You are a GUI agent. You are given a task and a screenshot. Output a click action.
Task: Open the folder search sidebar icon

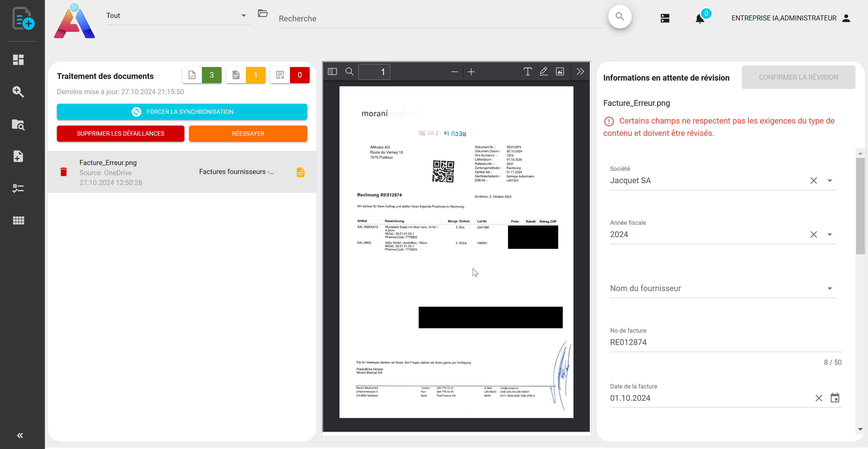(x=18, y=125)
